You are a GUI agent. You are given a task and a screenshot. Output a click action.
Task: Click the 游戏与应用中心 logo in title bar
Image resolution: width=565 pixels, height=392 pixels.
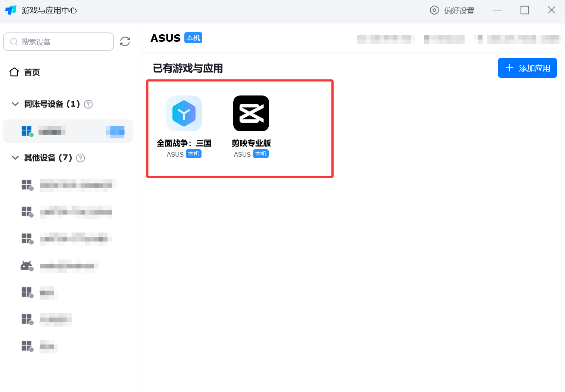[x=11, y=10]
